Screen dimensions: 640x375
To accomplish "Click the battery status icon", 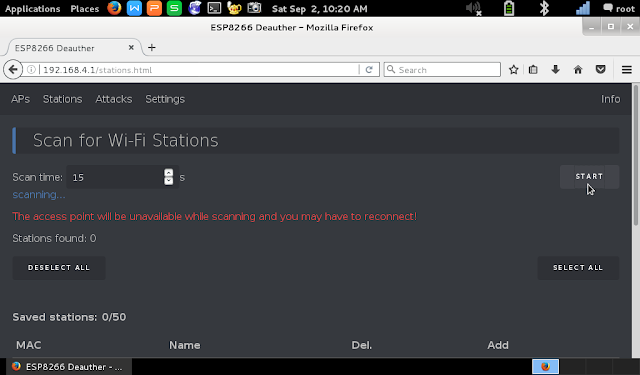I will tap(509, 8).
